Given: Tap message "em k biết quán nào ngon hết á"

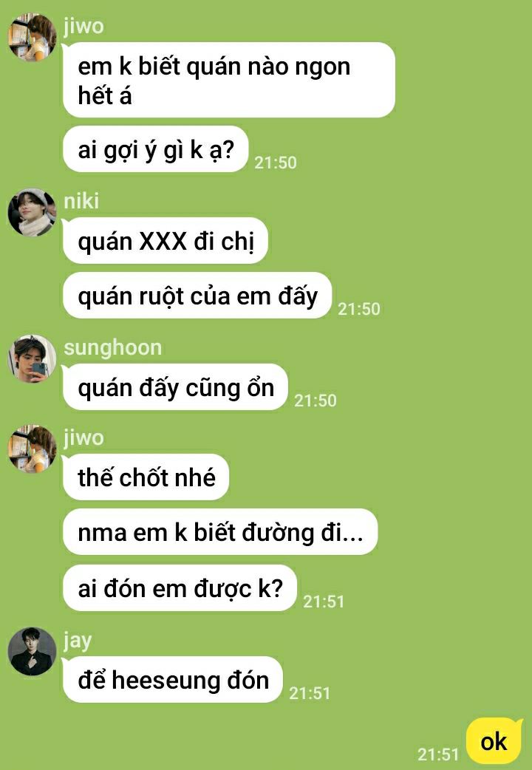Looking at the screenshot, I should pyautogui.click(x=229, y=80).
